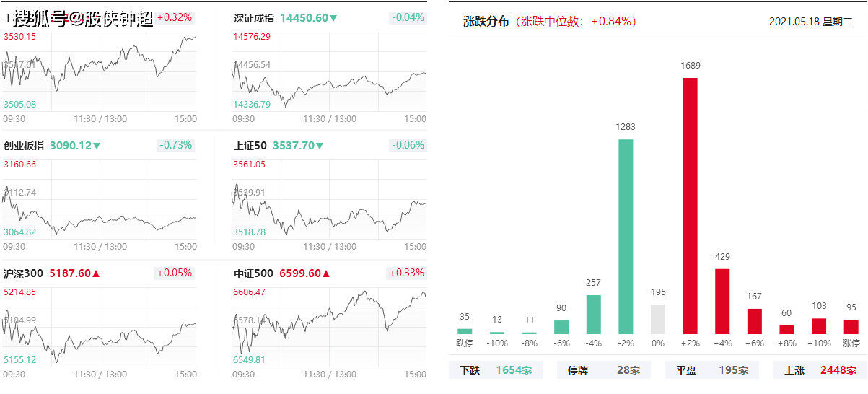Image resolution: width=868 pixels, height=394 pixels.
Task: Select the 下跌 1654家 summary box
Action: (x=496, y=370)
